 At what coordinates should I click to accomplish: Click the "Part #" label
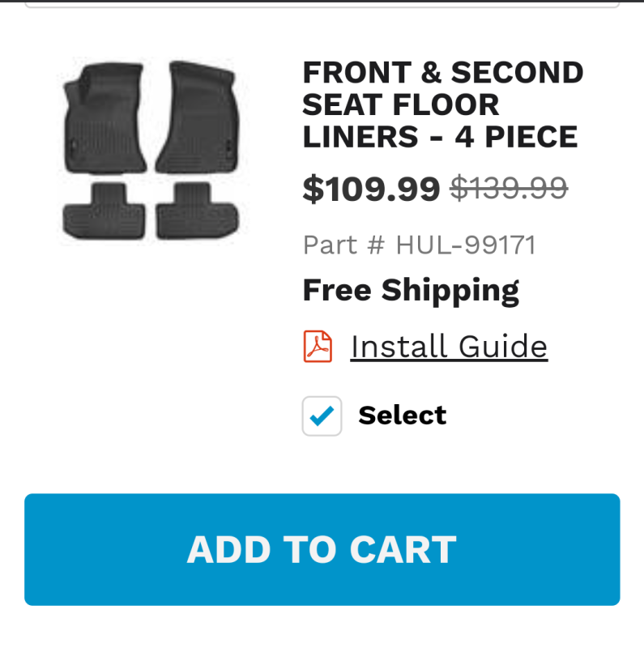pos(343,245)
